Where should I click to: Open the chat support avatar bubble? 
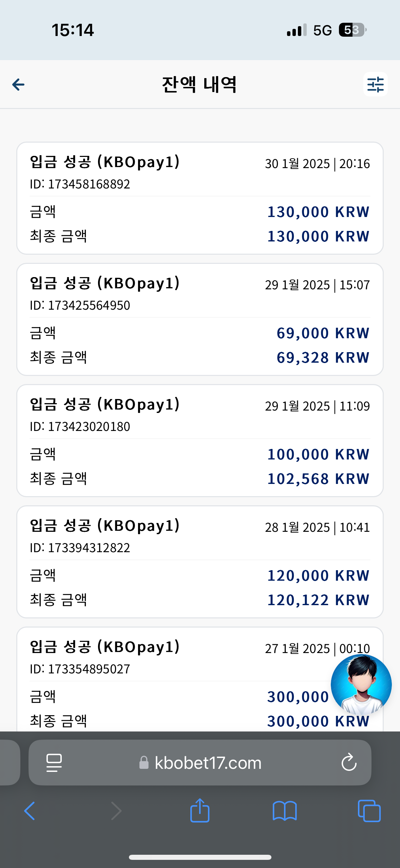tap(361, 685)
